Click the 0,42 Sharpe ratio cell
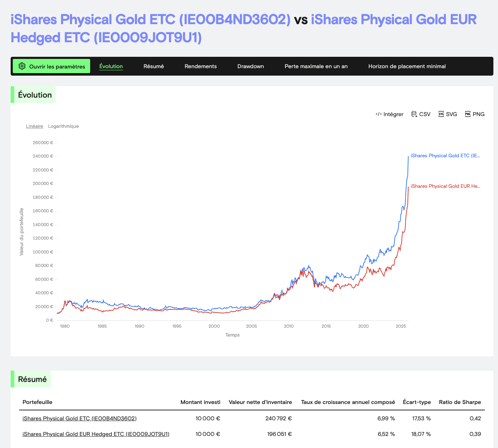Viewport: 498px width, 448px height. pos(475,419)
